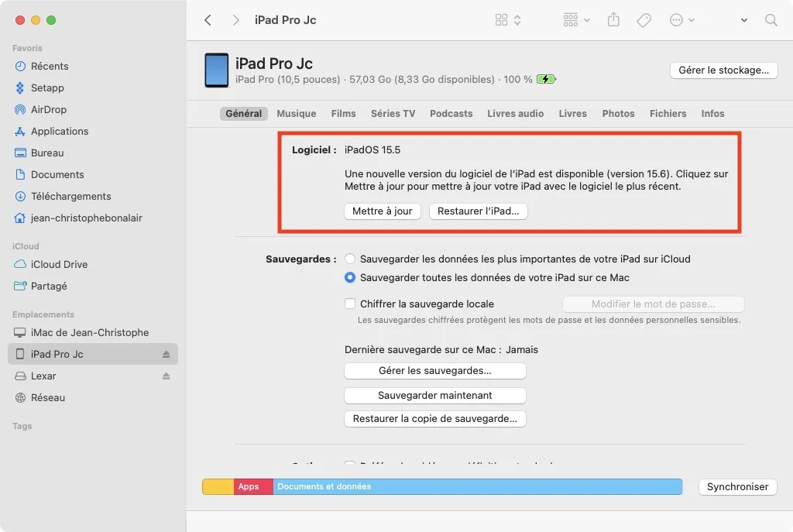Open the ellipsis action menu

pyautogui.click(x=681, y=20)
